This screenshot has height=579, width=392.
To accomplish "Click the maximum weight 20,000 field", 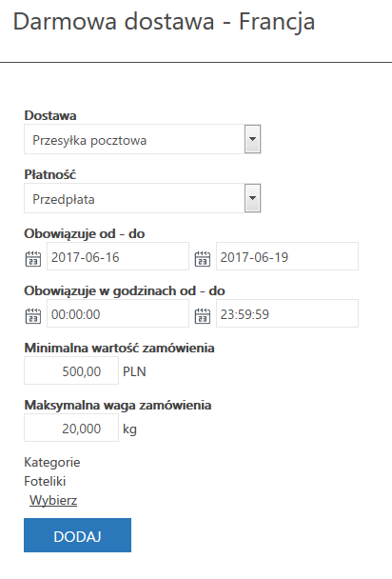I will tap(71, 428).
